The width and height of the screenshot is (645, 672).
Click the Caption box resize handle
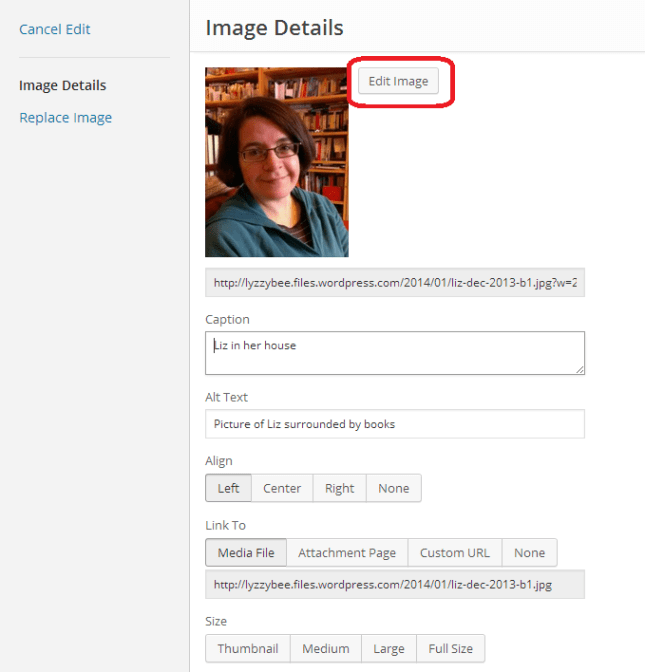click(x=579, y=369)
